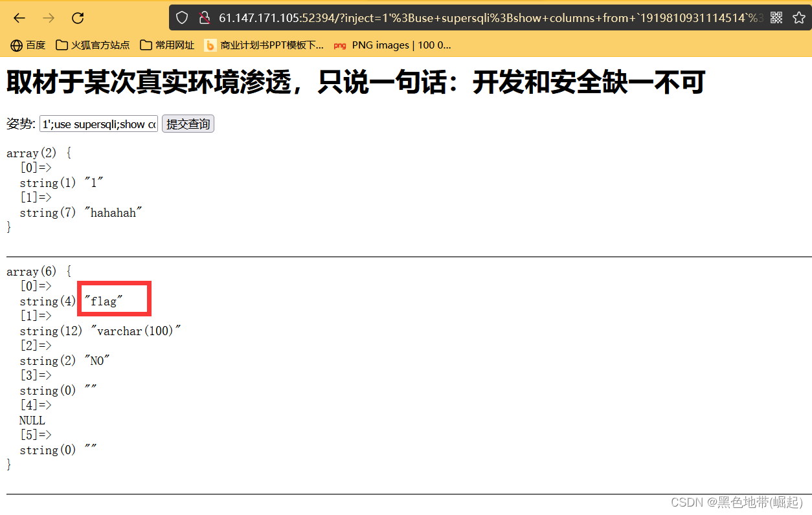The height and width of the screenshot is (515, 812).
Task: Open the QR code icon in address bar
Action: click(776, 18)
